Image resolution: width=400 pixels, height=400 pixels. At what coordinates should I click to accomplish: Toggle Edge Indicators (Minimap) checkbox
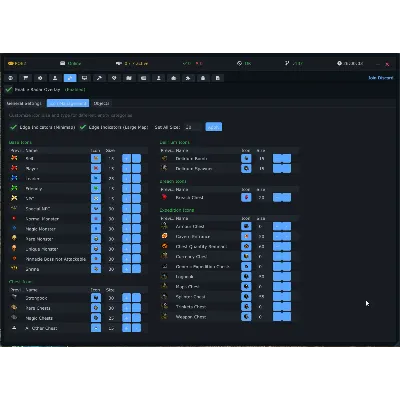pos(13,127)
